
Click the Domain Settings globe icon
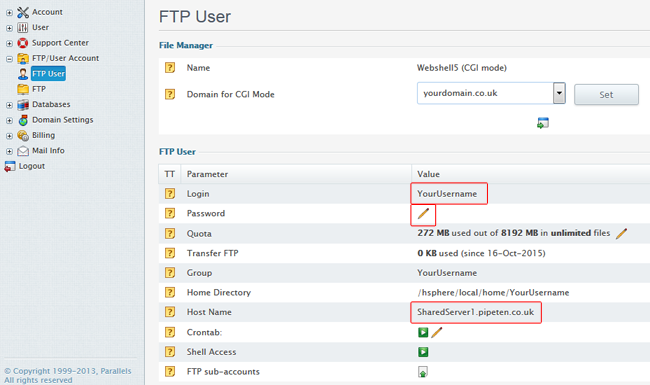tap(23, 120)
